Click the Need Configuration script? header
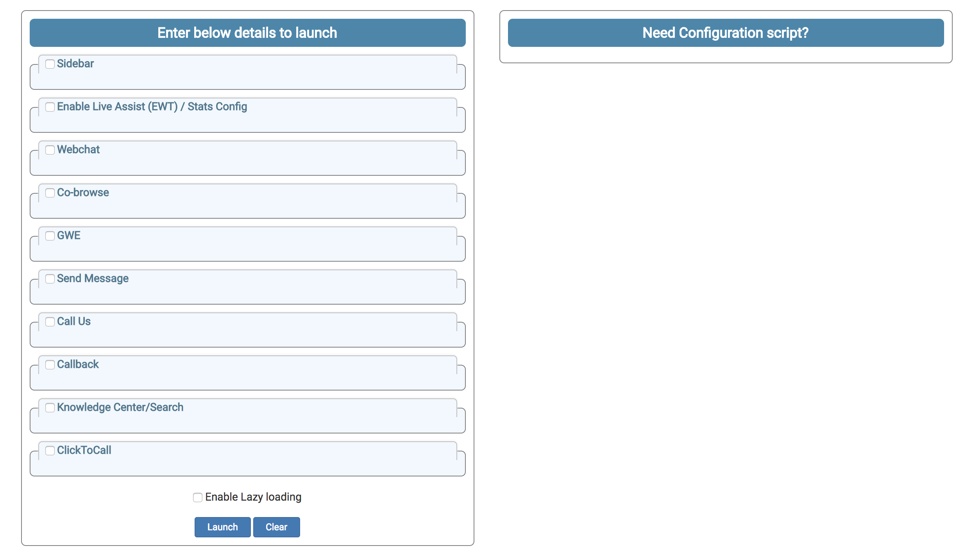Image resolution: width=973 pixels, height=560 pixels. (x=726, y=33)
